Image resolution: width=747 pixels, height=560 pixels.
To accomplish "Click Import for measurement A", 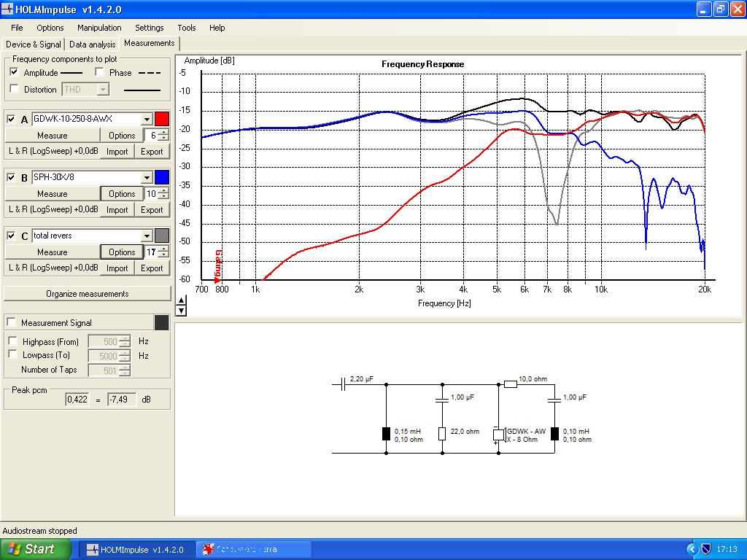I will point(117,152).
